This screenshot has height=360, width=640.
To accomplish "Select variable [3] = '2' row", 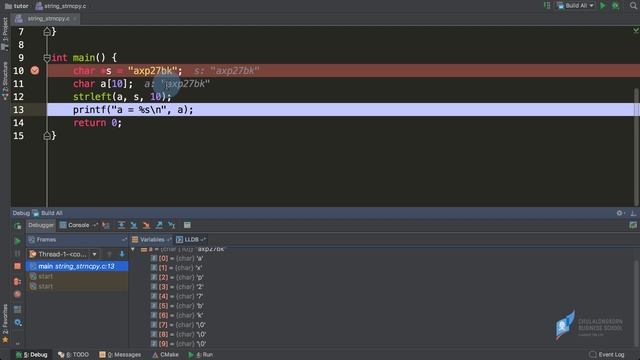I will (x=177, y=287).
